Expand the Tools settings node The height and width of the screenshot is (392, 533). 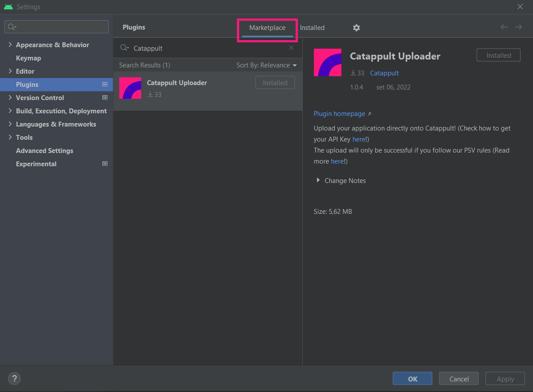(x=10, y=137)
